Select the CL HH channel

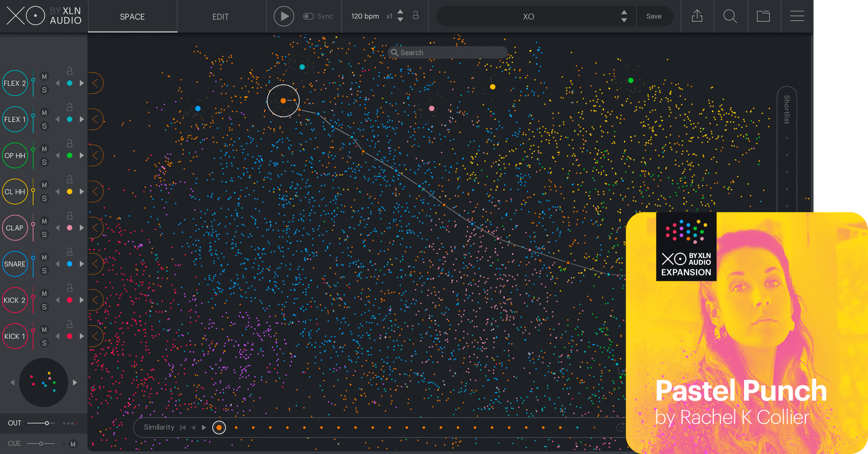pos(15,192)
